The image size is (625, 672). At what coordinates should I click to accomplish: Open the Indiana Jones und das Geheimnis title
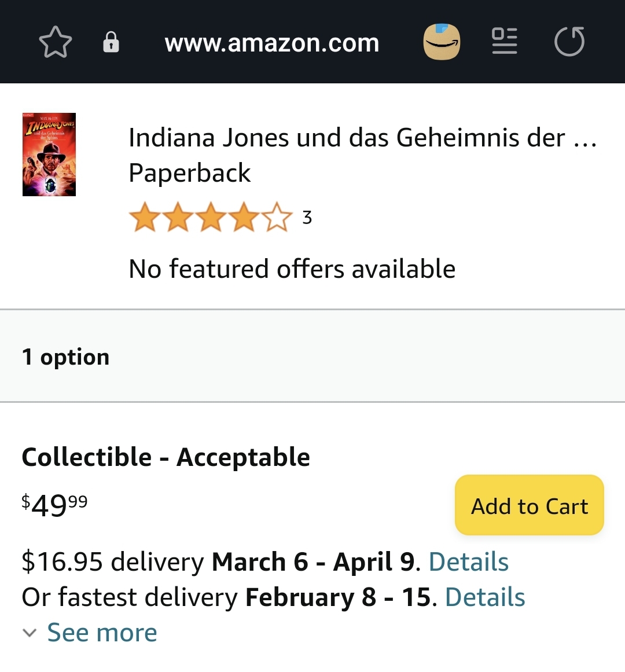362,138
